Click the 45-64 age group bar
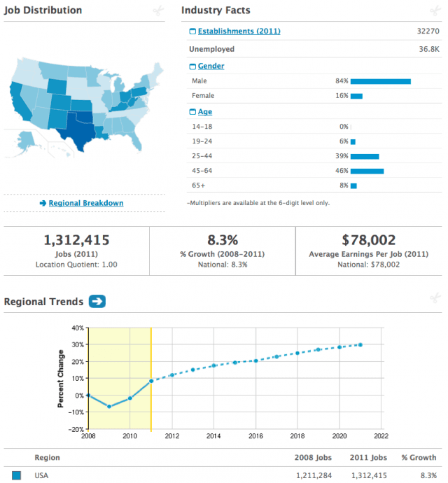448x483 pixels. (367, 171)
